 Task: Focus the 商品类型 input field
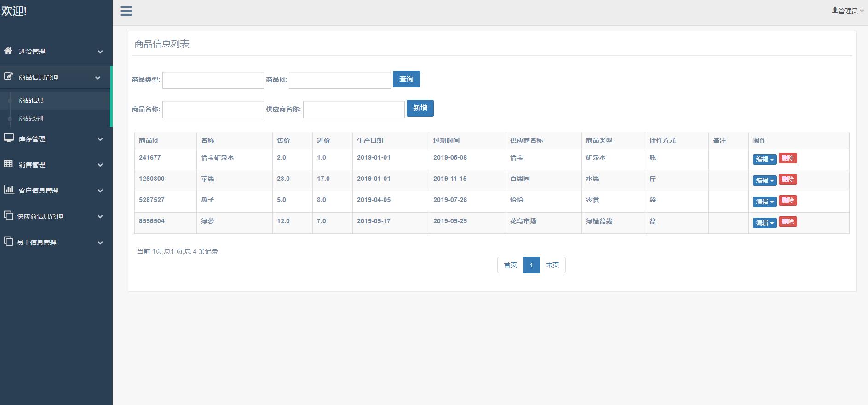(x=213, y=80)
